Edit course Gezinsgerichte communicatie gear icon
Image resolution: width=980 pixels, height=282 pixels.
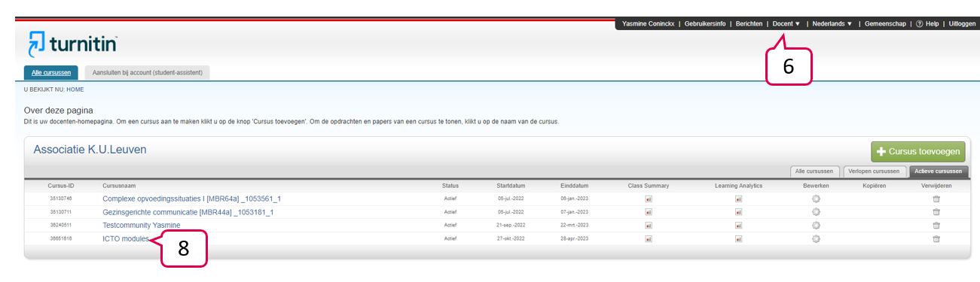coord(815,212)
